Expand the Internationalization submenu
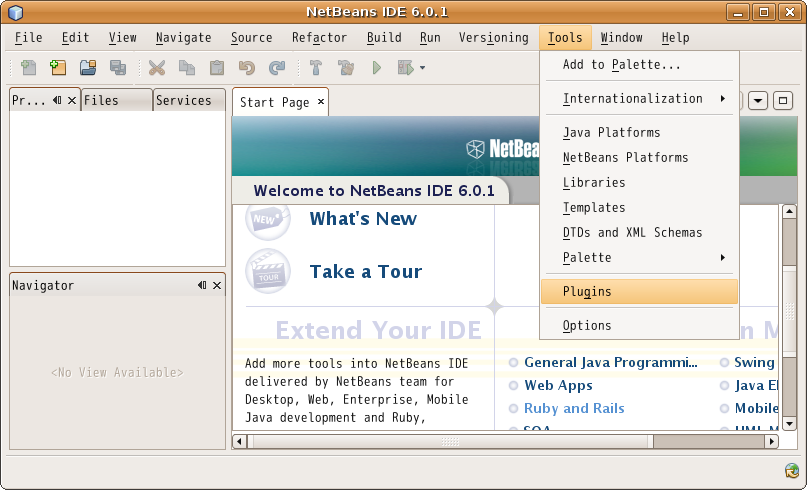The width and height of the screenshot is (807, 490). coord(640,99)
